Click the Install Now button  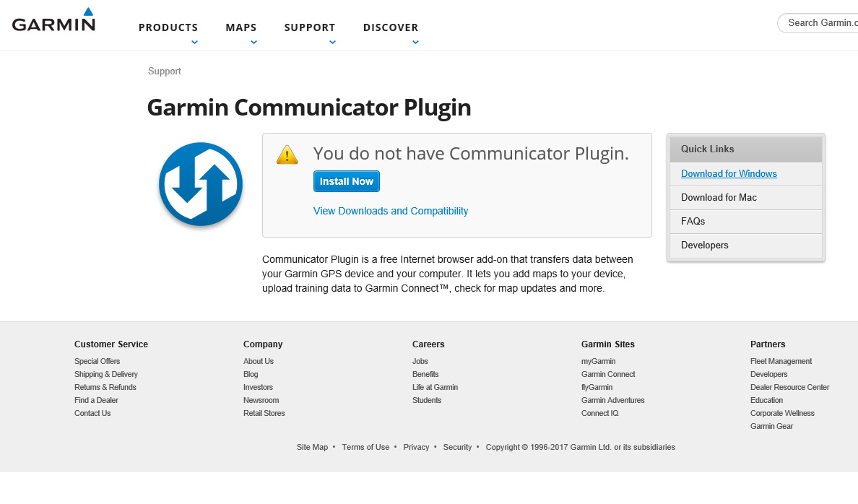pos(347,181)
